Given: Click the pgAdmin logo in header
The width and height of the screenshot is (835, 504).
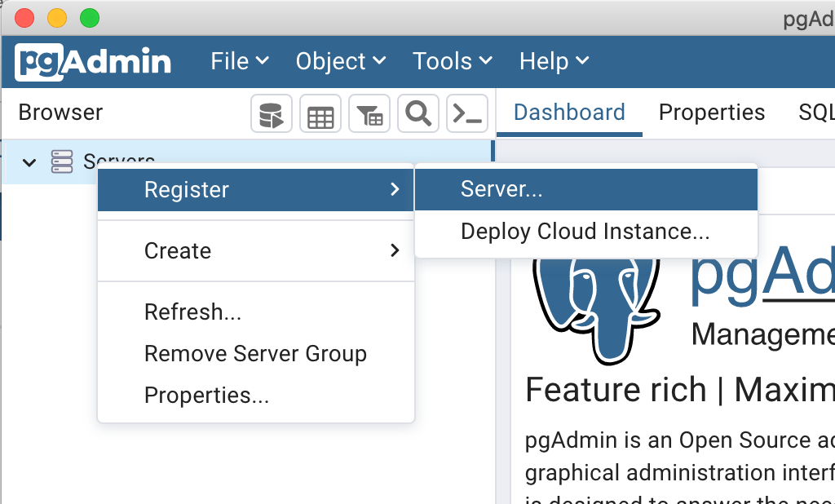Looking at the screenshot, I should [94, 62].
